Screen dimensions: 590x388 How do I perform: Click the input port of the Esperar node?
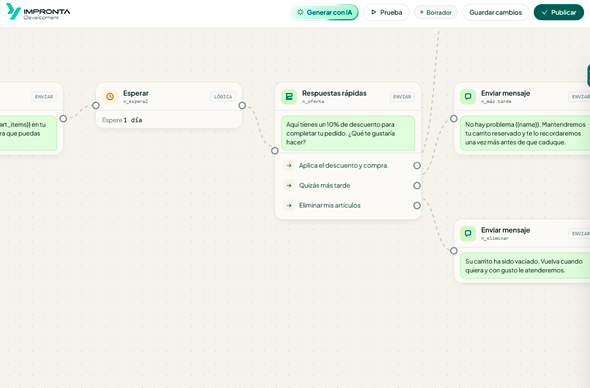pyautogui.click(x=96, y=105)
